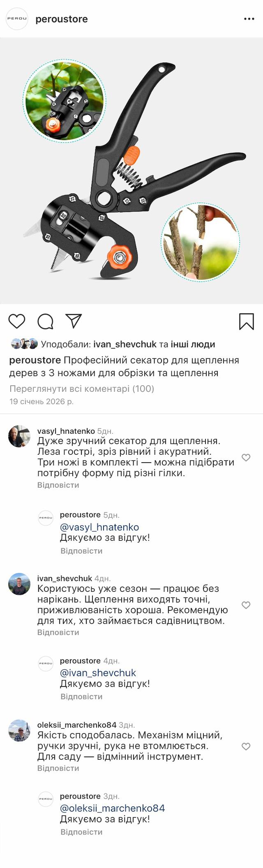263x868 pixels.
Task: Open comments using speech bubble icon
Action: click(45, 321)
